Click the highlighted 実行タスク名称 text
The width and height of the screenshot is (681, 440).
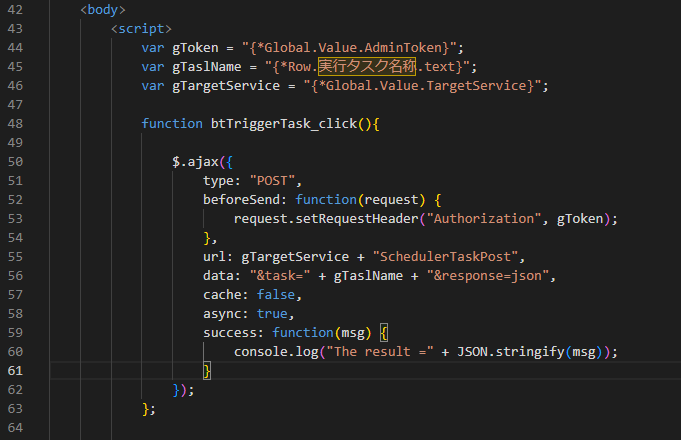[x=367, y=66]
